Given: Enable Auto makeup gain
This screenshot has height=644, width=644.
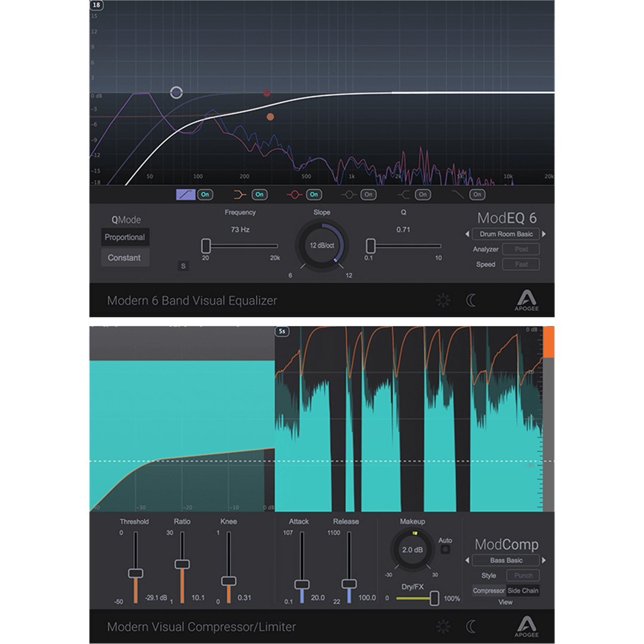Looking at the screenshot, I should (x=445, y=550).
